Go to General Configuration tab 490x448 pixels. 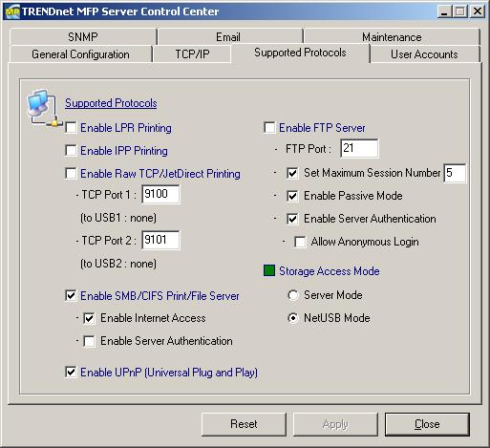(80, 54)
